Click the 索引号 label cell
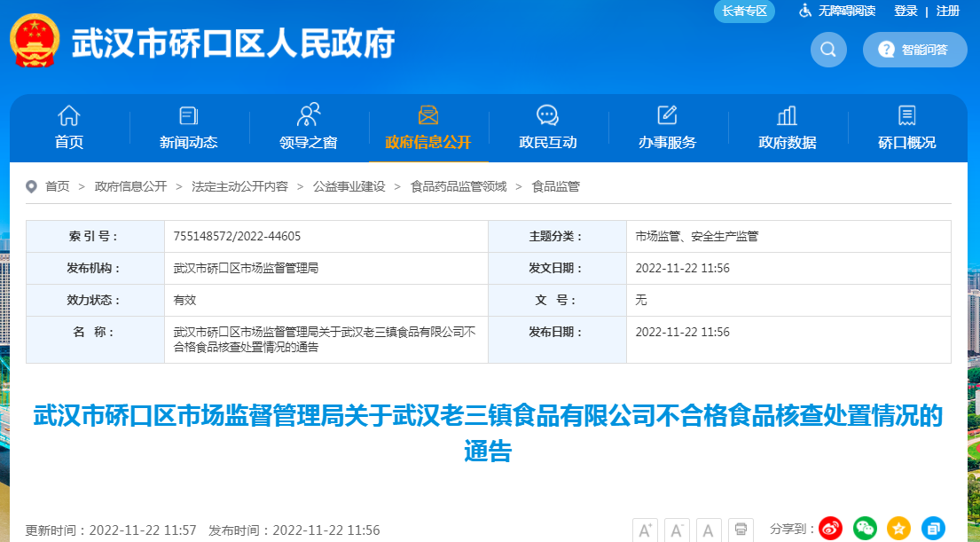 click(x=95, y=236)
